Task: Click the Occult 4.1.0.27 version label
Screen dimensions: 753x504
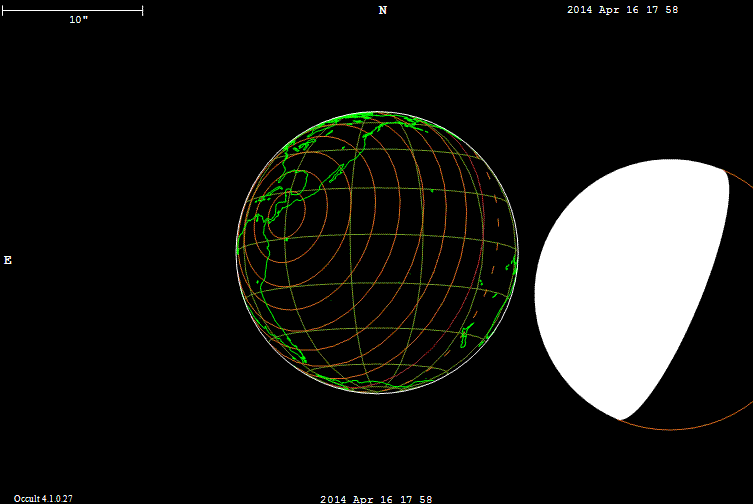Action: pos(43,499)
